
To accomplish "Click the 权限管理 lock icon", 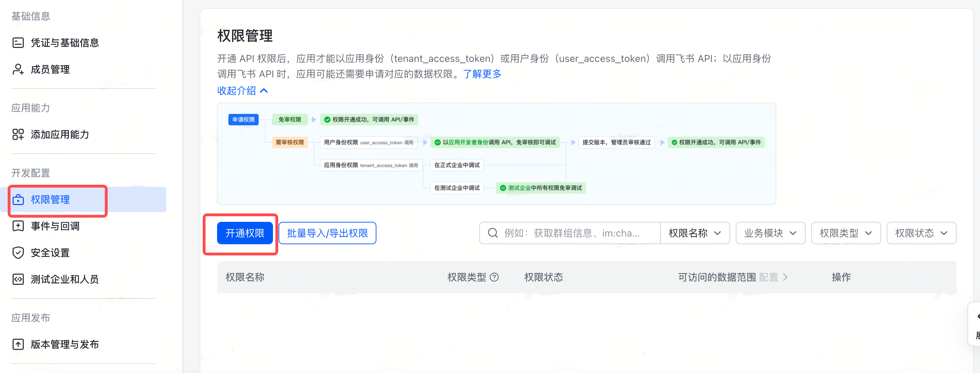I will (x=18, y=200).
